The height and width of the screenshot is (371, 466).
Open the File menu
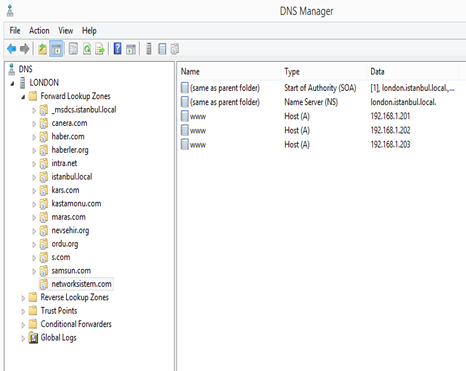coord(15,31)
